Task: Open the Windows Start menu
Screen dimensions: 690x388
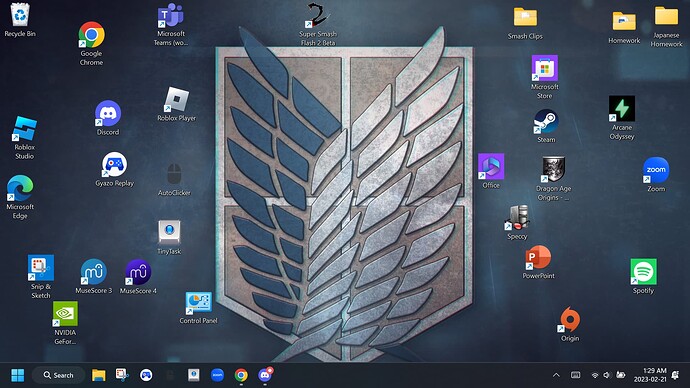Action: tap(18, 375)
